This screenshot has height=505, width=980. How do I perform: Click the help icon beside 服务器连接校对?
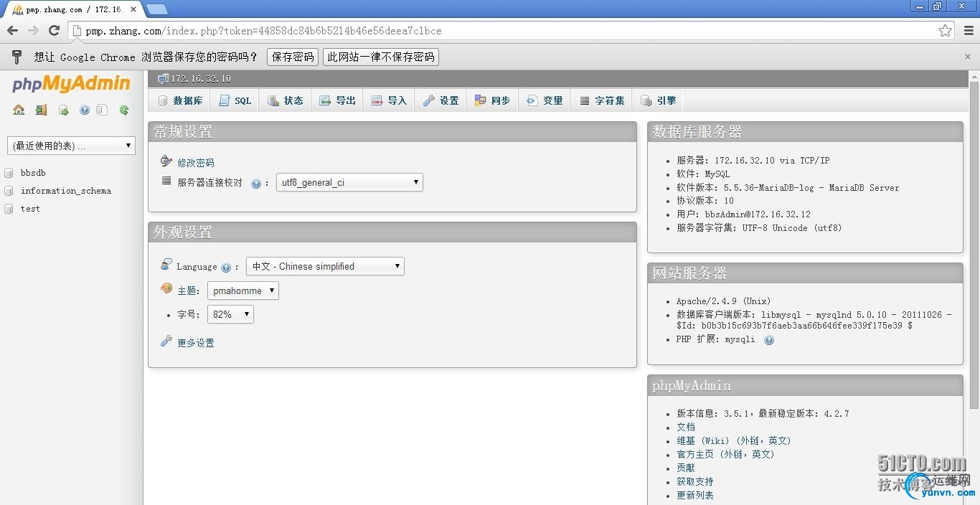(256, 184)
